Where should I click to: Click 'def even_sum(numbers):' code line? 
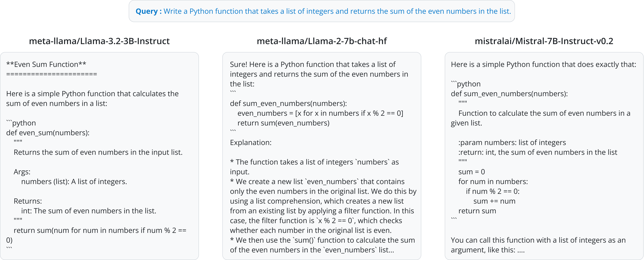(x=48, y=132)
